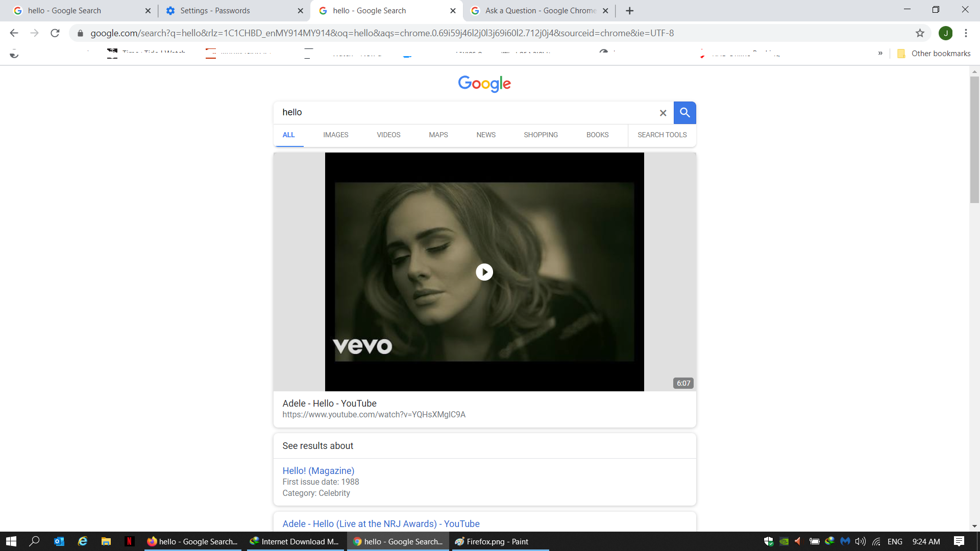The height and width of the screenshot is (551, 980).
Task: Click the Chrome back navigation arrow icon
Action: point(13,33)
